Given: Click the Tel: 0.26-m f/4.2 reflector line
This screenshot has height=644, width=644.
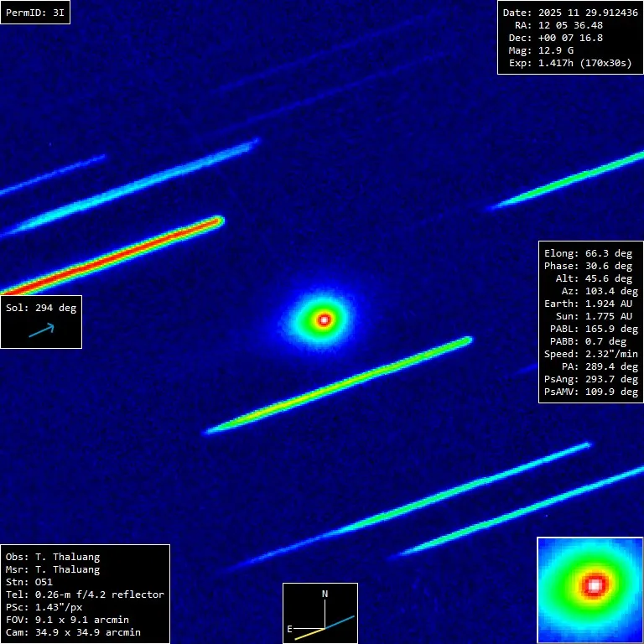Looking at the screenshot, I should click(85, 595).
